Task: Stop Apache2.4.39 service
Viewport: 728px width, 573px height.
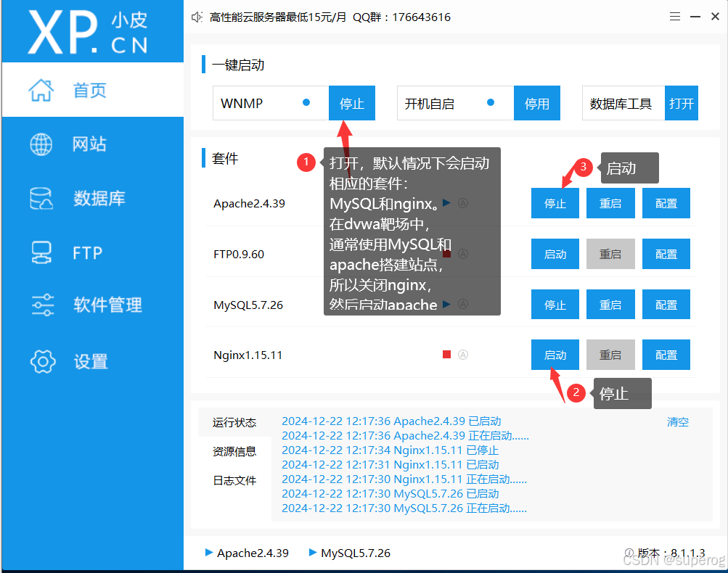Action: click(x=555, y=203)
